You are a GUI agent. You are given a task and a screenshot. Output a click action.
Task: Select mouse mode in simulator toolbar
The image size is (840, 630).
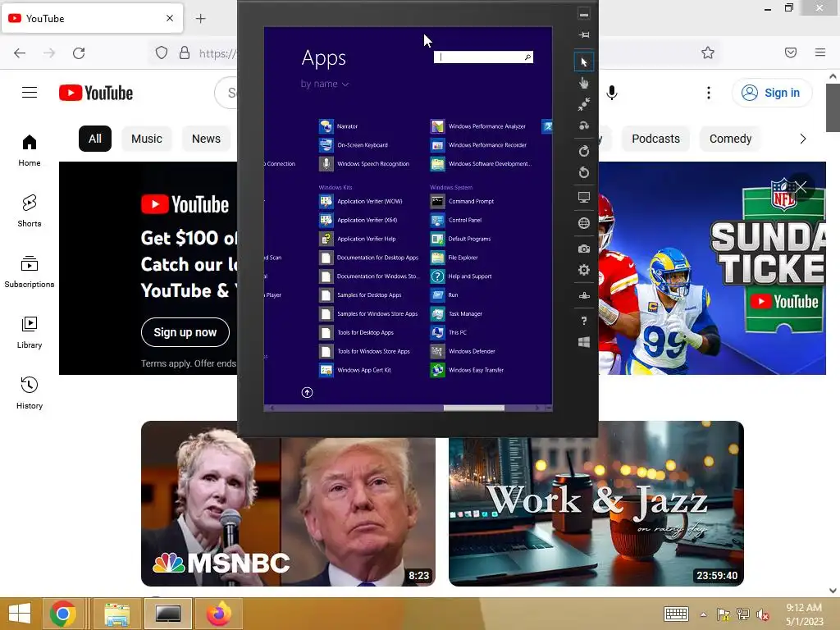(584, 62)
